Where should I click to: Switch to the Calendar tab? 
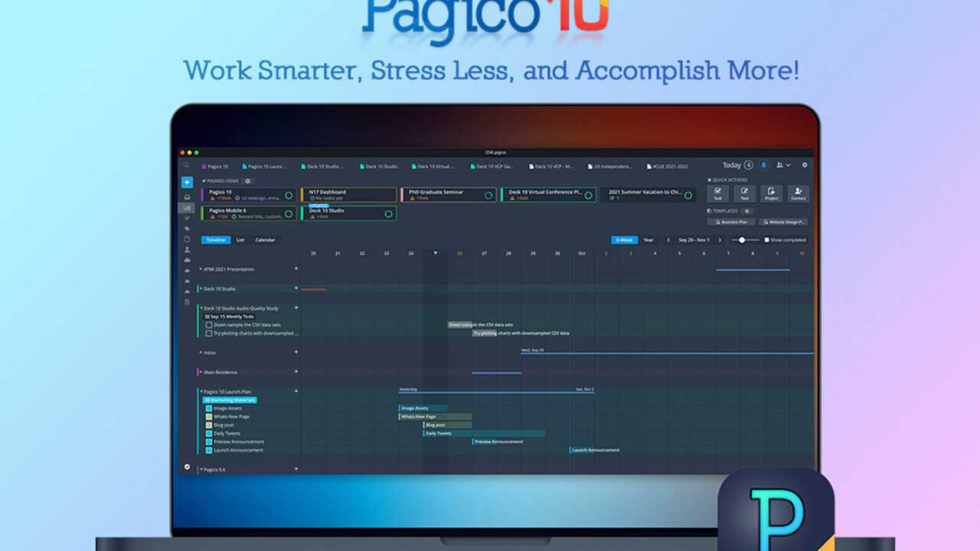tap(266, 240)
